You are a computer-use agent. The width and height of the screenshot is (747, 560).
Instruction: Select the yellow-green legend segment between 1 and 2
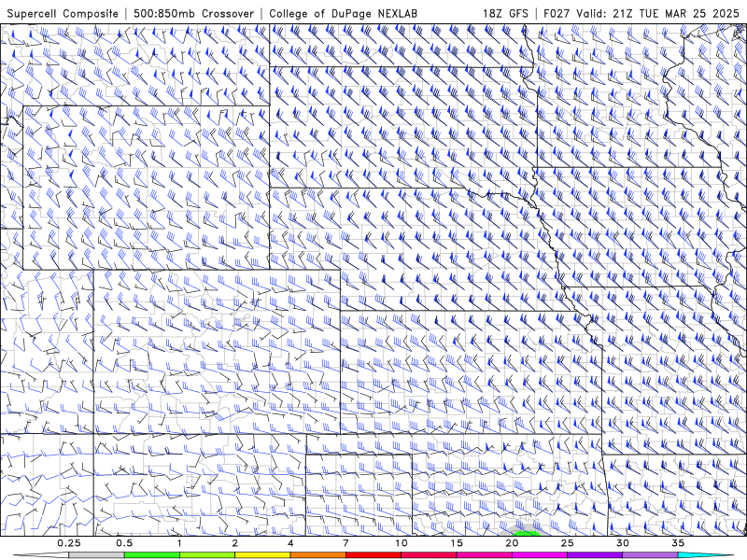pos(207,555)
